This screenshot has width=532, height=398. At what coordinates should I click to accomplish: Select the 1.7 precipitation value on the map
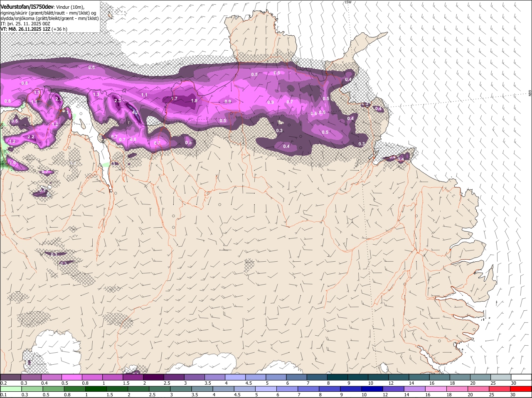click(174, 99)
